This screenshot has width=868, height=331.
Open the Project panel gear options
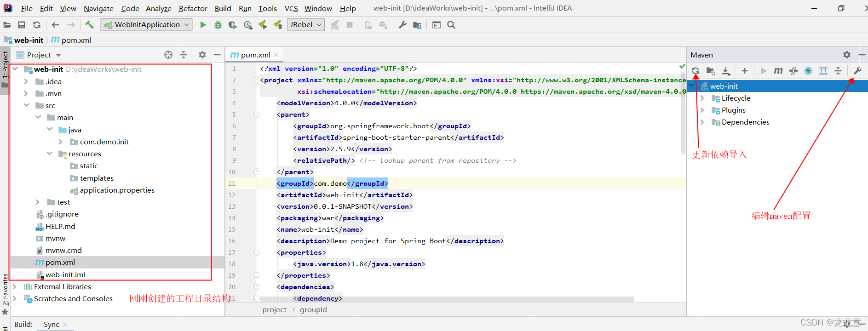tap(202, 55)
